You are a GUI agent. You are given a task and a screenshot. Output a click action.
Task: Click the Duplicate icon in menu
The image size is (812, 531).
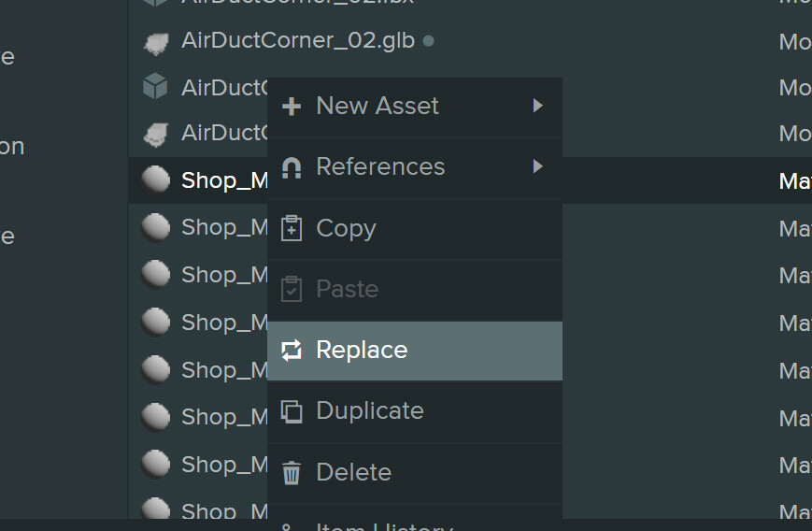click(x=292, y=411)
